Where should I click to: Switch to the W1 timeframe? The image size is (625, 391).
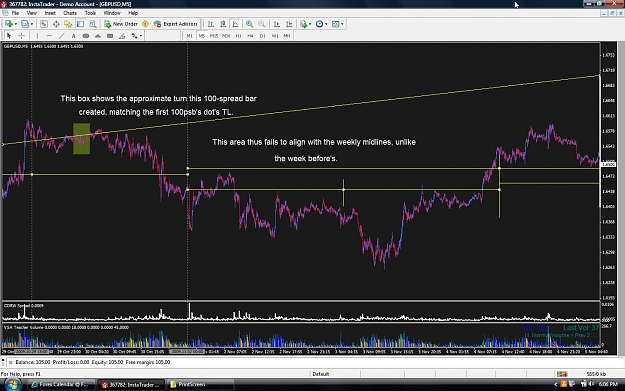coord(275,36)
